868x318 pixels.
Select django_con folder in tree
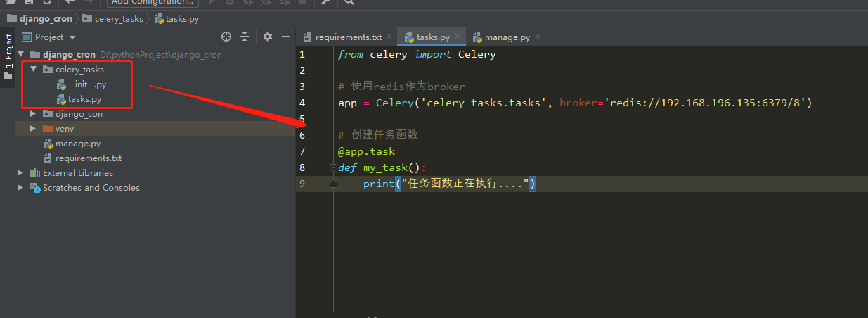[79, 114]
